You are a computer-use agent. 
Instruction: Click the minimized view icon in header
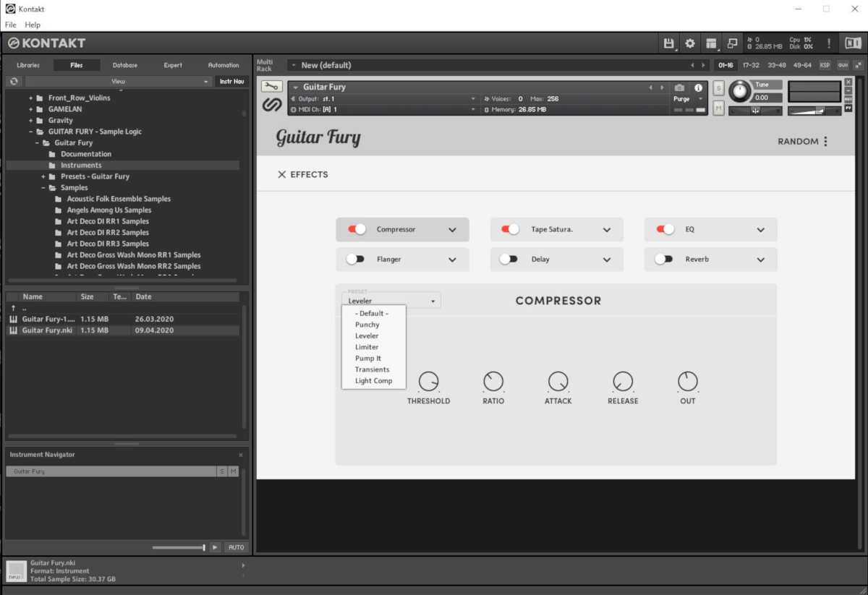pos(733,43)
